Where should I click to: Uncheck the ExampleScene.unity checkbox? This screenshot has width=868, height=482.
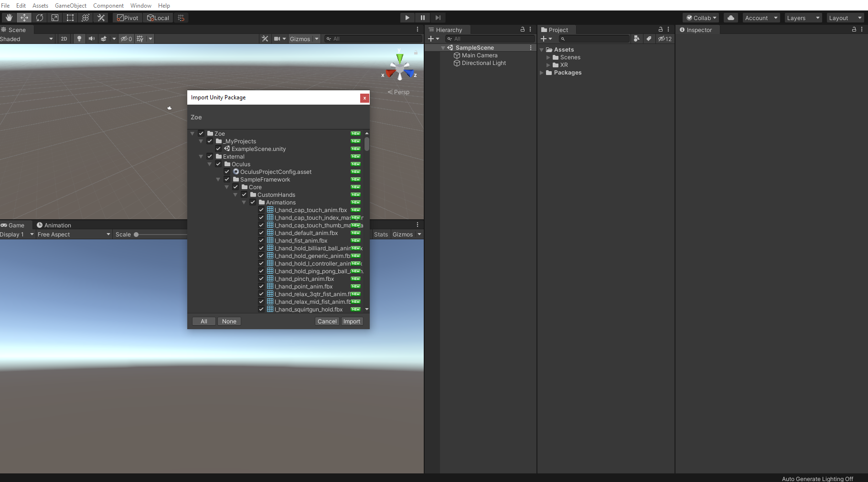pyautogui.click(x=218, y=149)
